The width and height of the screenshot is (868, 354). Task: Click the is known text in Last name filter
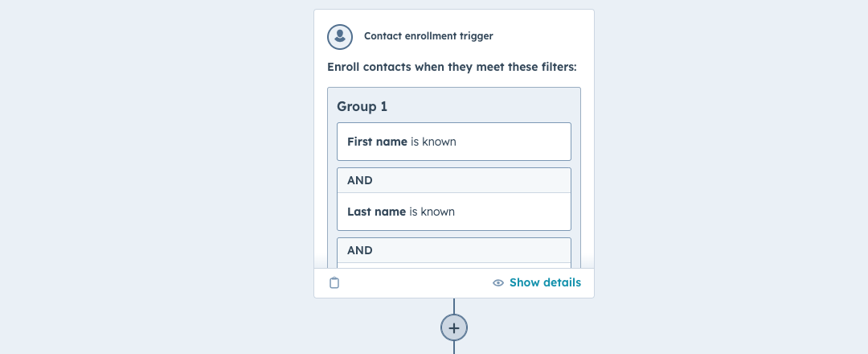432,212
